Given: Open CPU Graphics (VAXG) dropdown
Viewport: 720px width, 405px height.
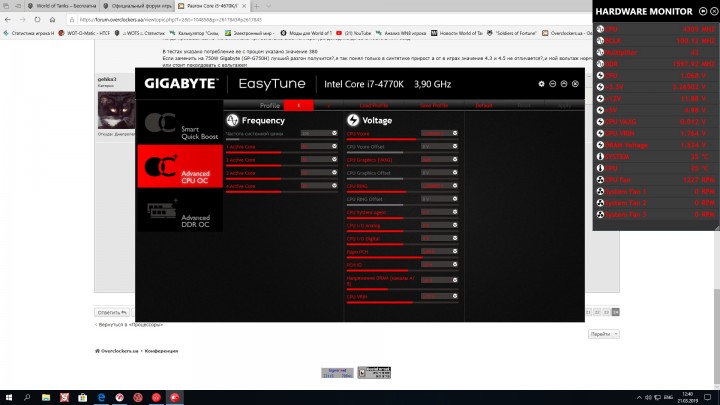Looking at the screenshot, I should click(x=455, y=159).
